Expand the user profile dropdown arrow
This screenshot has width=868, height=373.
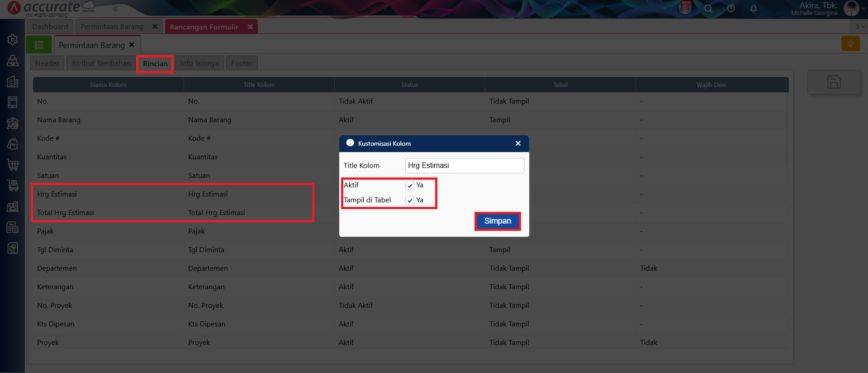click(863, 8)
